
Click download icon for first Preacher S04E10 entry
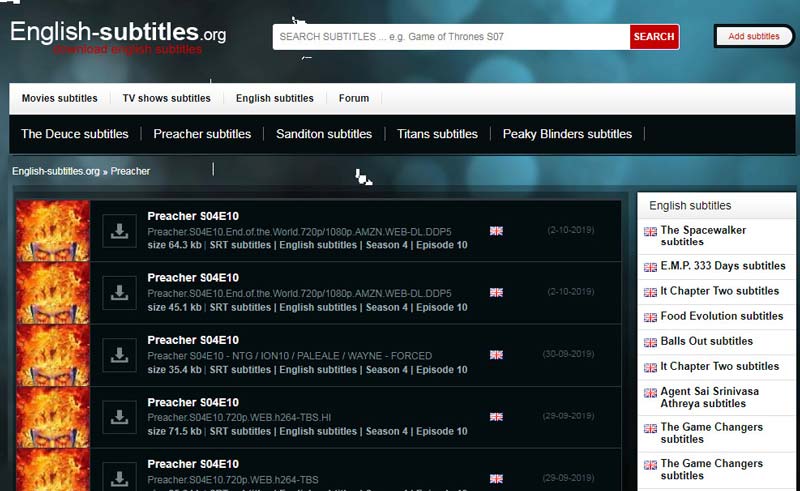point(120,231)
